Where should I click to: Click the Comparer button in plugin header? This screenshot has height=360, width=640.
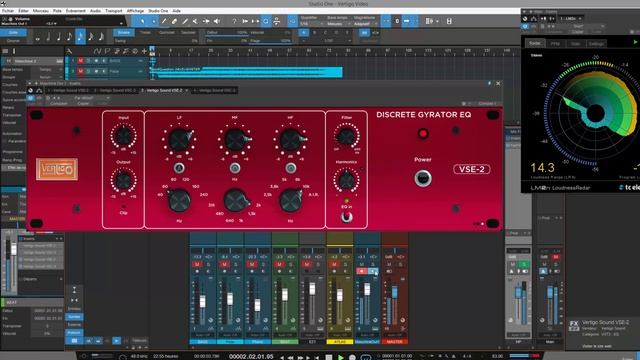(59, 104)
